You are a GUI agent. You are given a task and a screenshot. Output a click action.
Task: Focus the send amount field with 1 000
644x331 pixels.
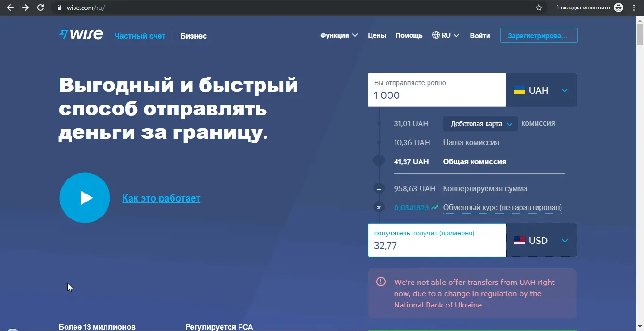(x=437, y=90)
